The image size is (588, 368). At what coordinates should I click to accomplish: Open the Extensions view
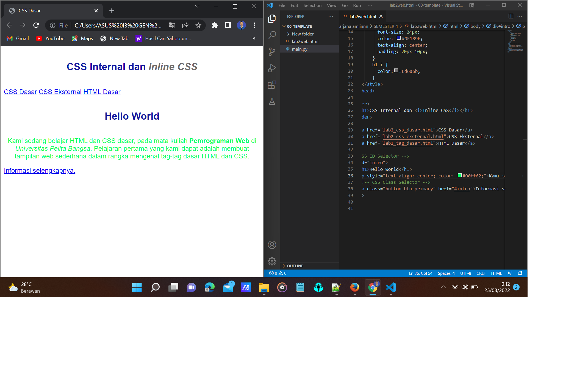click(x=272, y=85)
